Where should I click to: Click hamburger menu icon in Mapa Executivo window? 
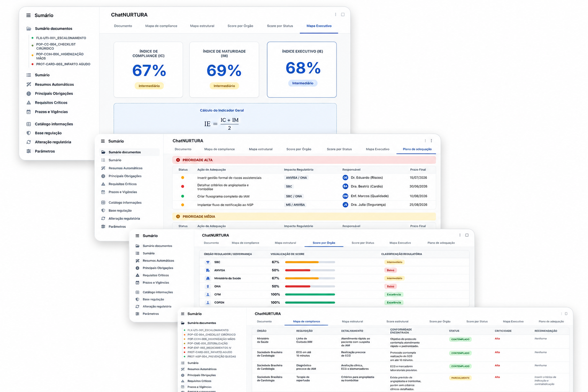coord(28,15)
